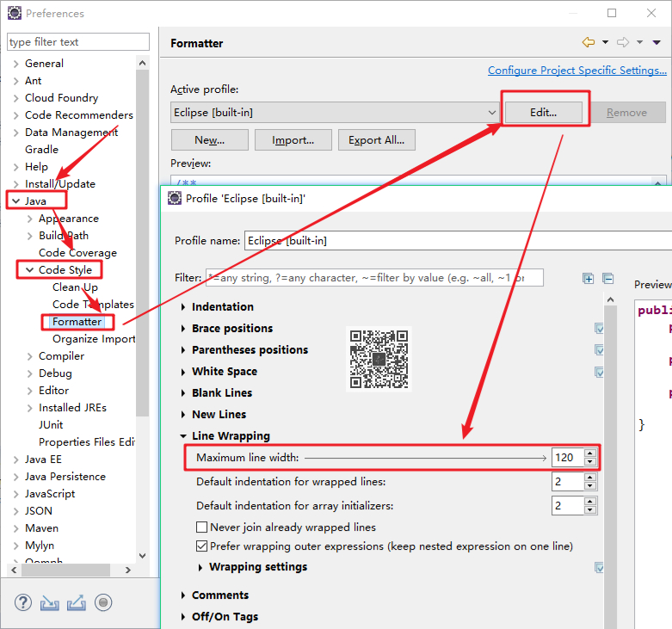Viewport: 672px width, 629px height.
Task: Select Properties Files Editor tree item
Action: [87, 441]
